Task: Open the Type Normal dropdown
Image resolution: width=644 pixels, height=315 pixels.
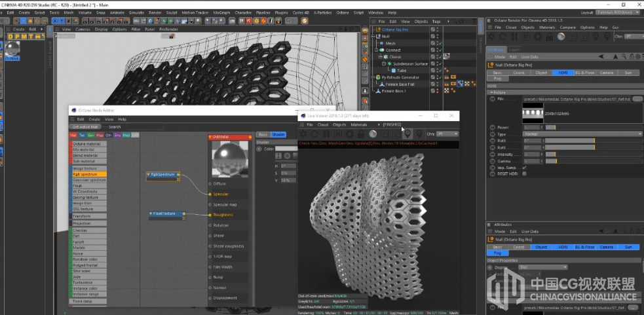Action: pyautogui.click(x=583, y=134)
